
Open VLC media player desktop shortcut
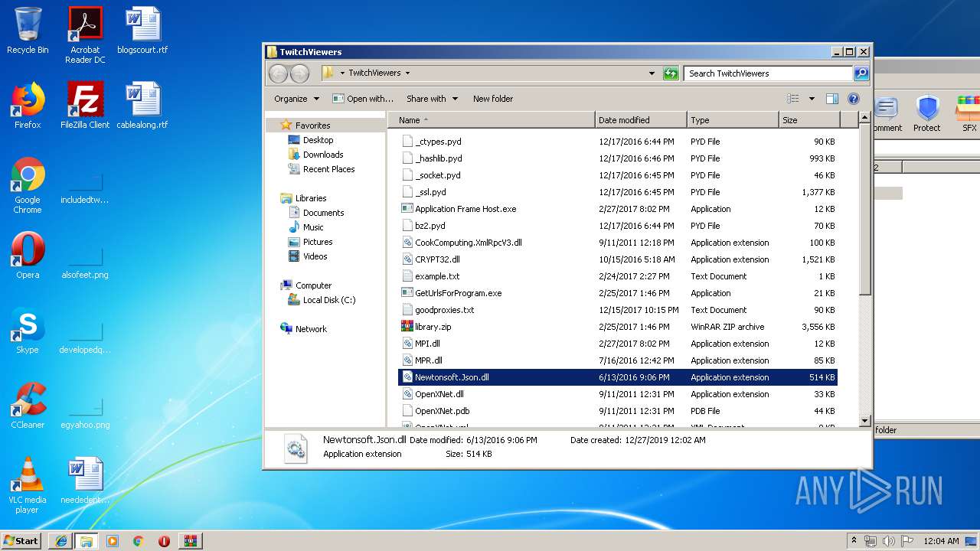[x=28, y=485]
